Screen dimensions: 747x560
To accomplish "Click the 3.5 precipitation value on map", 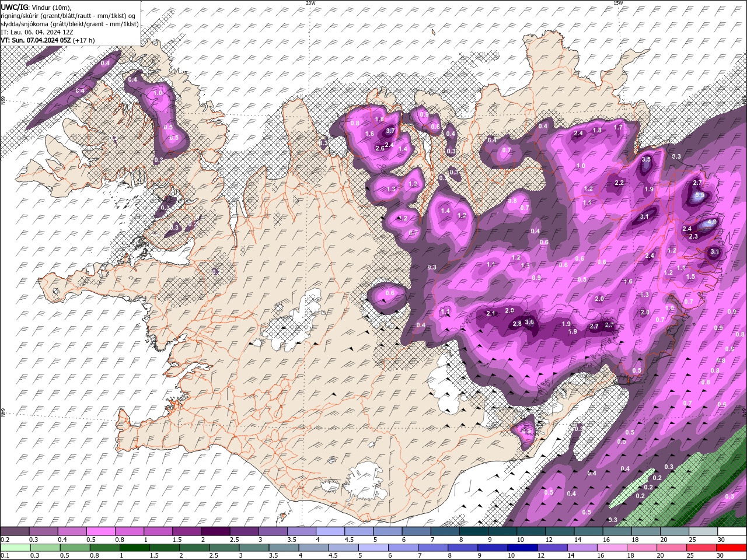I will pos(646,159).
